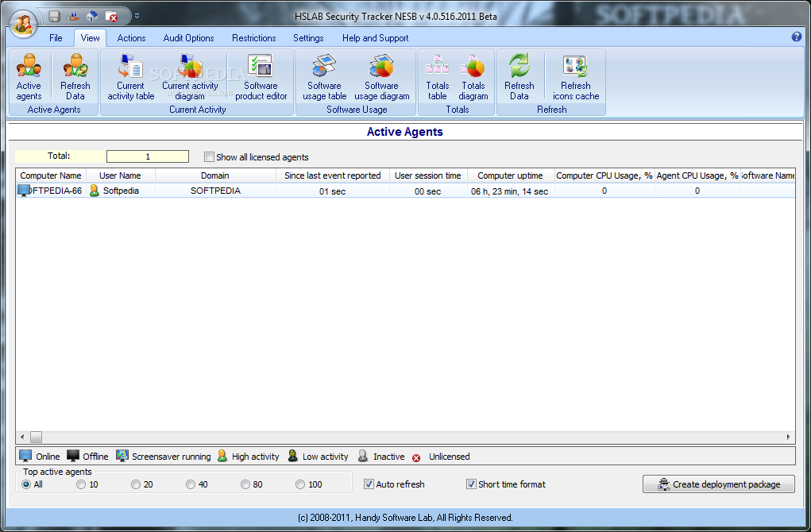Launch Software product editor
Viewport: 811px width, 532px height.
coord(261,76)
